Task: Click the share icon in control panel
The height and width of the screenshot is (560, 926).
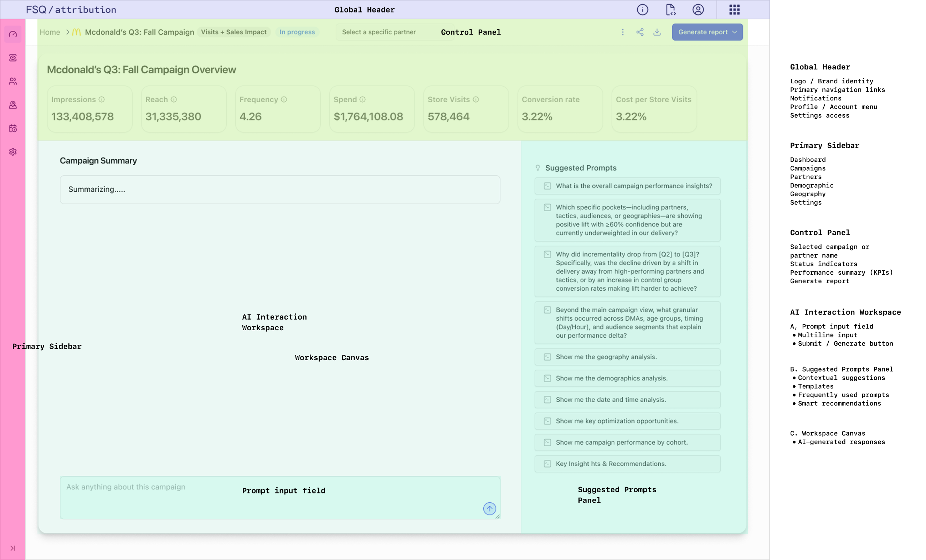Action: click(640, 32)
